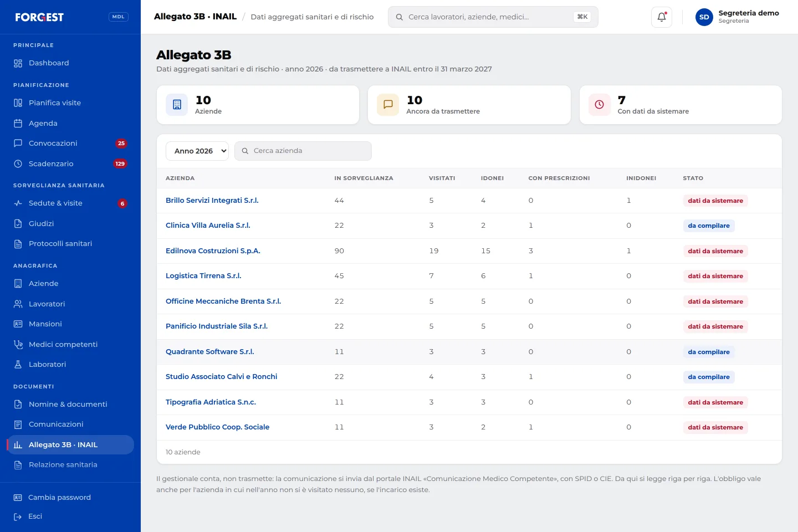
Task: Click the SD user avatar
Action: tap(704, 17)
